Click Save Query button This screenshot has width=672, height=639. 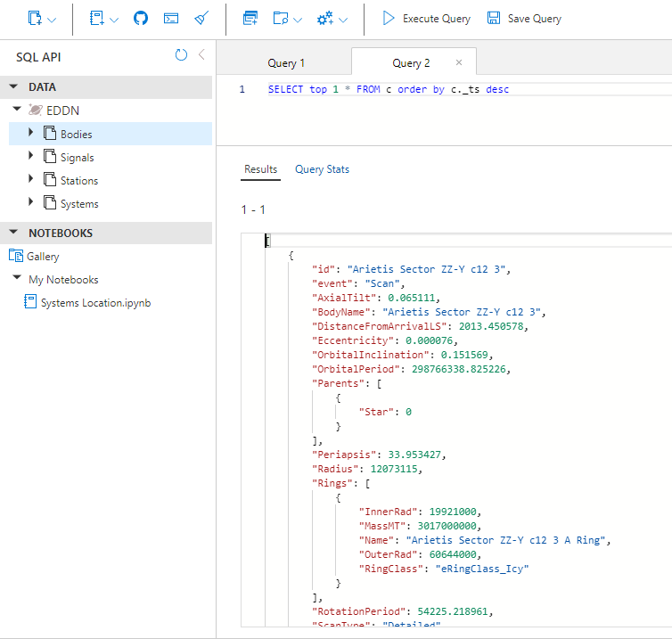pyautogui.click(x=524, y=19)
